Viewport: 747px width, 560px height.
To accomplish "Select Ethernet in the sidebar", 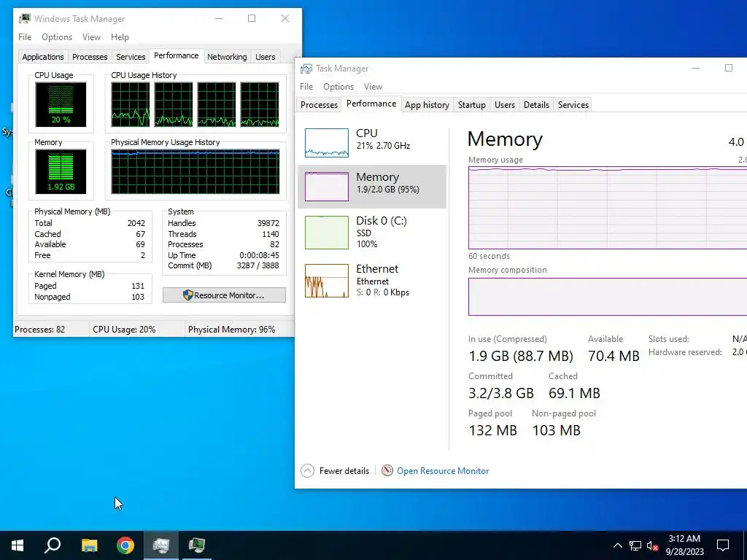I will (x=372, y=281).
